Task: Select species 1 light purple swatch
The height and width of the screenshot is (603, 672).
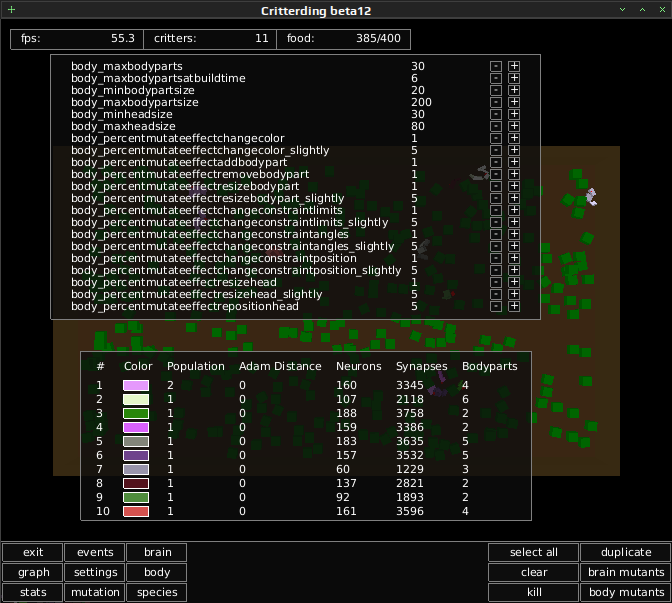Action: [x=136, y=385]
